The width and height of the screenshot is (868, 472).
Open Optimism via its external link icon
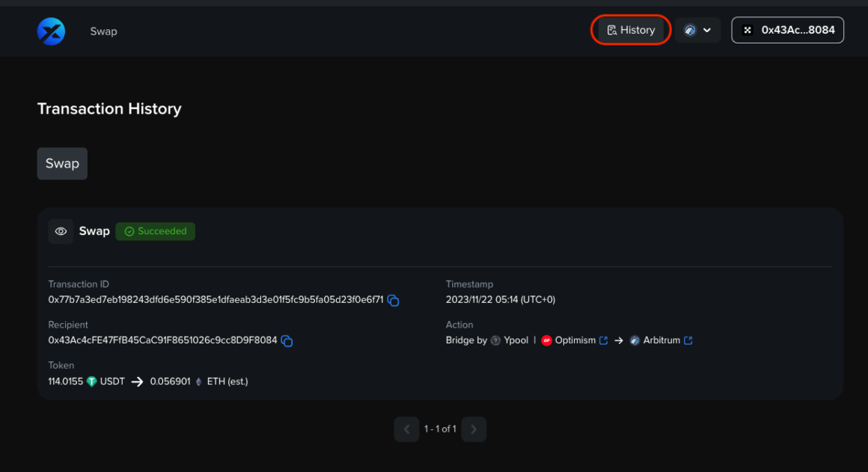(x=604, y=340)
